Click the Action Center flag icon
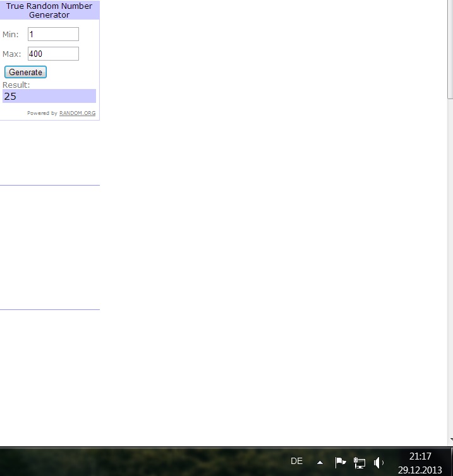This screenshot has height=476, width=453. (x=340, y=462)
